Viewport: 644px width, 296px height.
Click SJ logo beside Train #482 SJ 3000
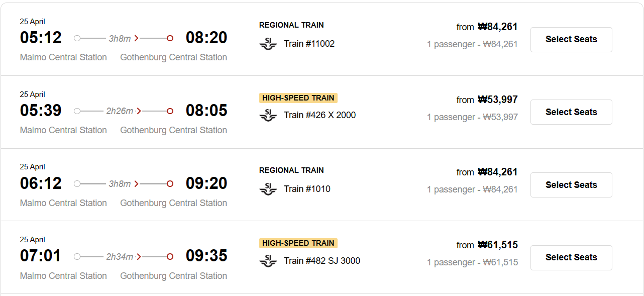point(268,261)
